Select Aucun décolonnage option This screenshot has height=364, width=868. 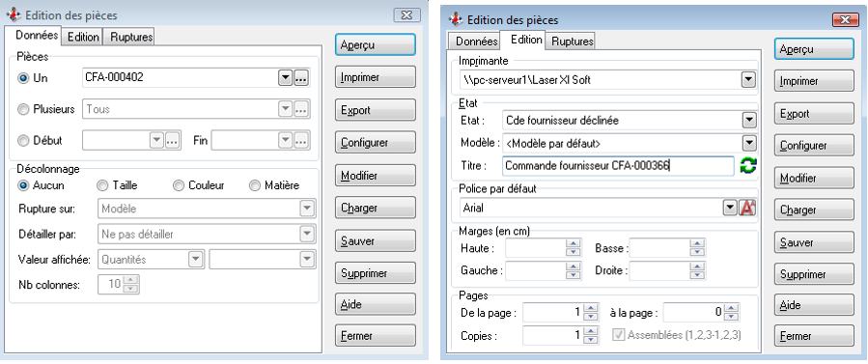pos(23,185)
